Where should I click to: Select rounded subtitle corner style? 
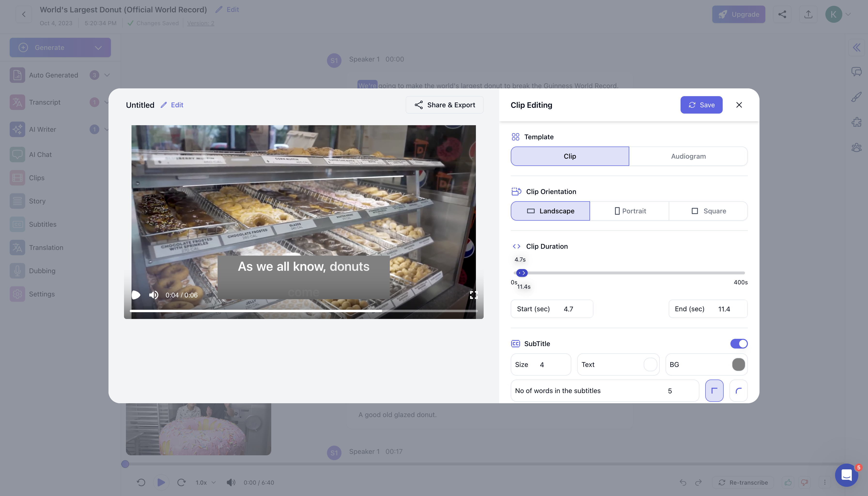(x=738, y=390)
